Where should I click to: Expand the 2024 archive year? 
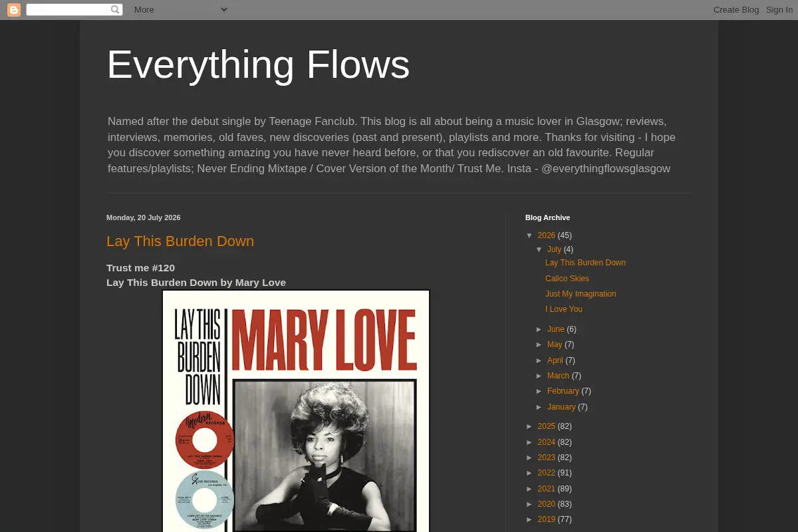tap(530, 442)
